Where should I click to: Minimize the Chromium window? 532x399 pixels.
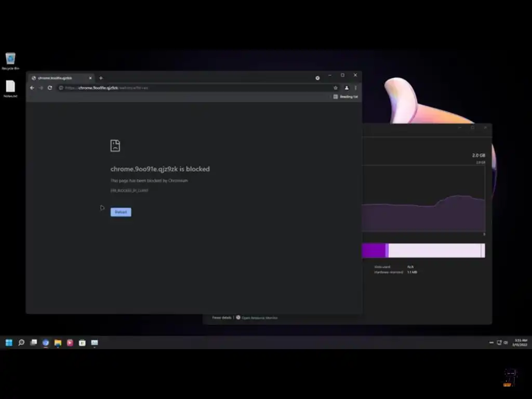330,75
